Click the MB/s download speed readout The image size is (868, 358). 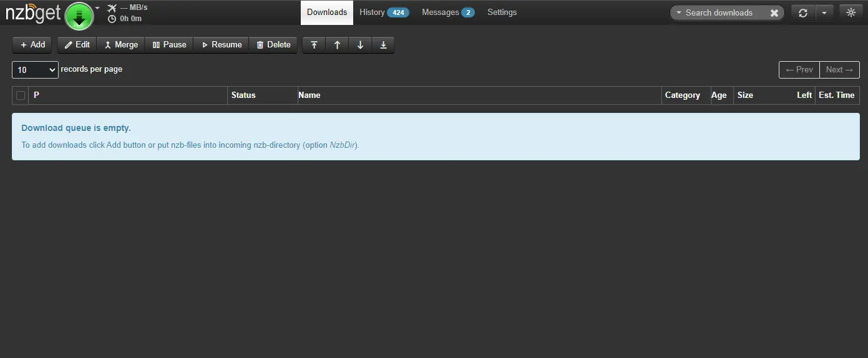(x=134, y=8)
